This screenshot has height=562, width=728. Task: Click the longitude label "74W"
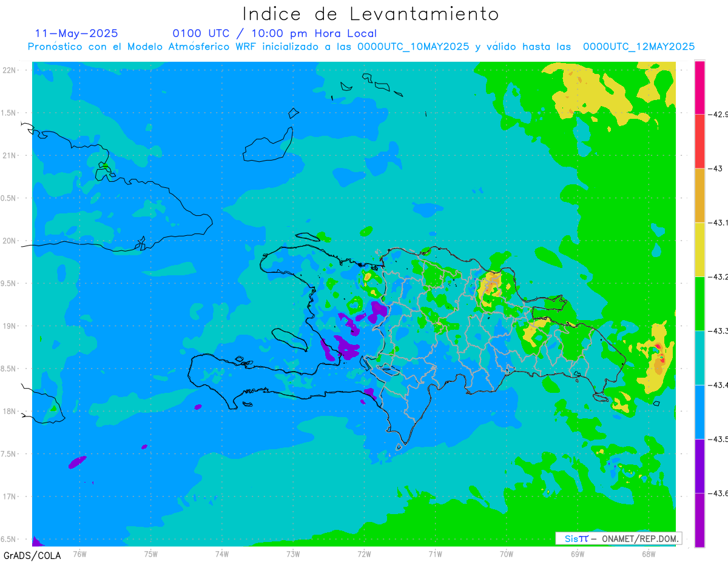click(x=221, y=554)
